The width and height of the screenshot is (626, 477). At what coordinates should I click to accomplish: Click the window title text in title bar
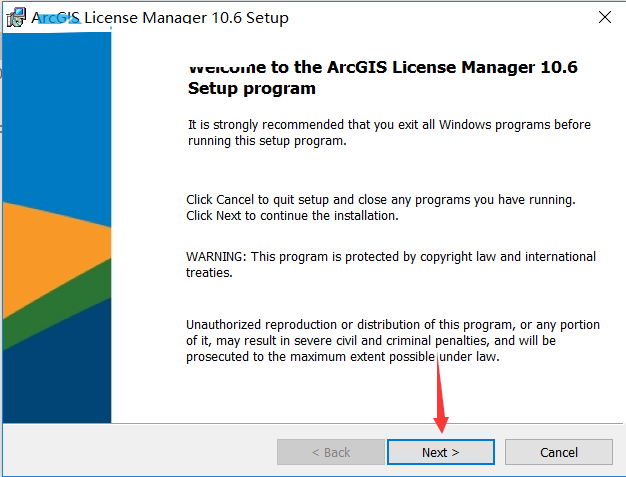pyautogui.click(x=160, y=18)
